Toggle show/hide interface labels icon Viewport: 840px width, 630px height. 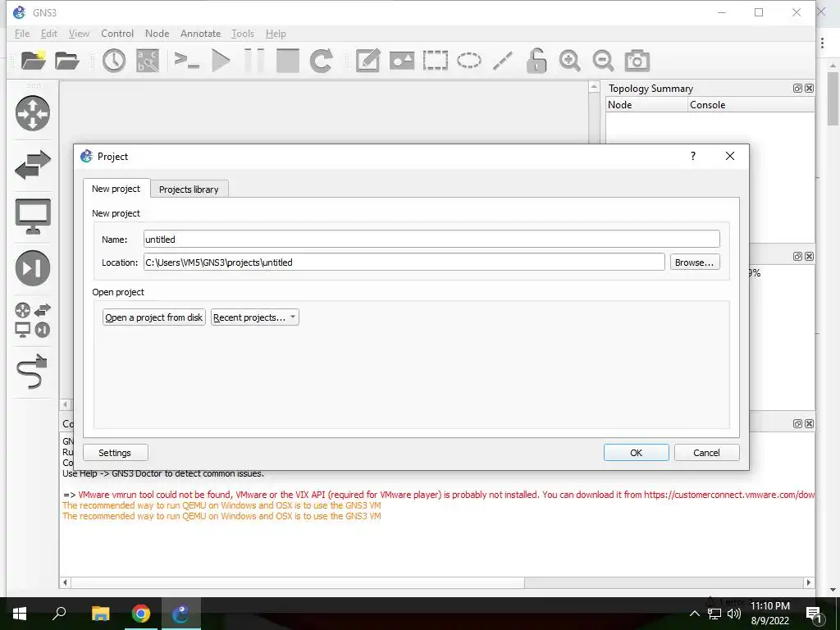148,61
